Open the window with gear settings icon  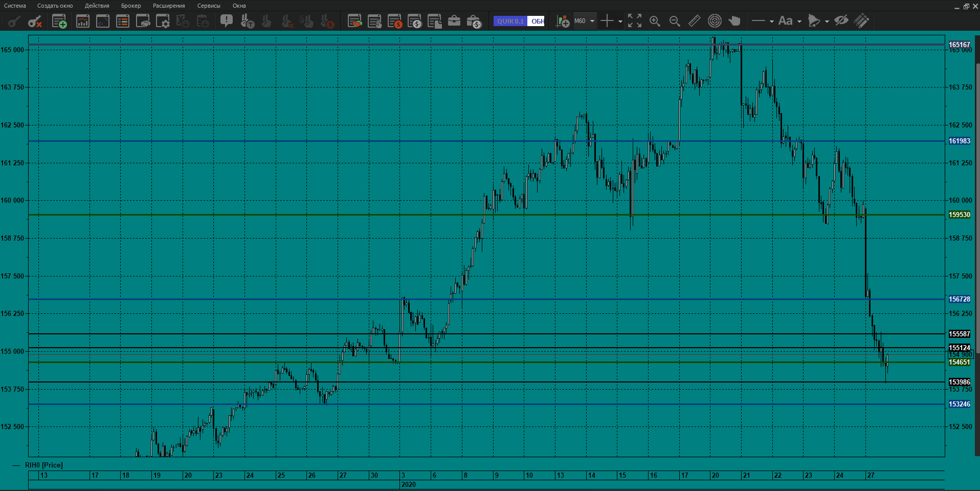(163, 21)
